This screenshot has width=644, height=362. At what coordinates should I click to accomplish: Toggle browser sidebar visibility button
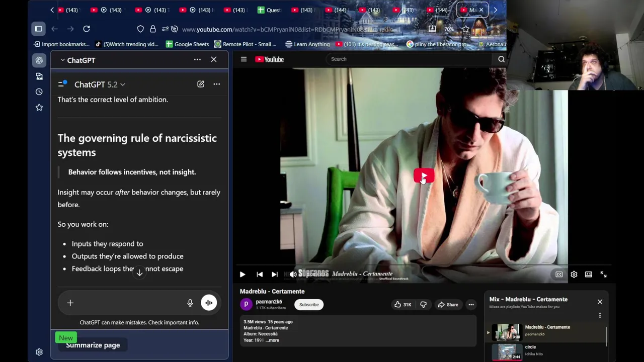click(39, 29)
